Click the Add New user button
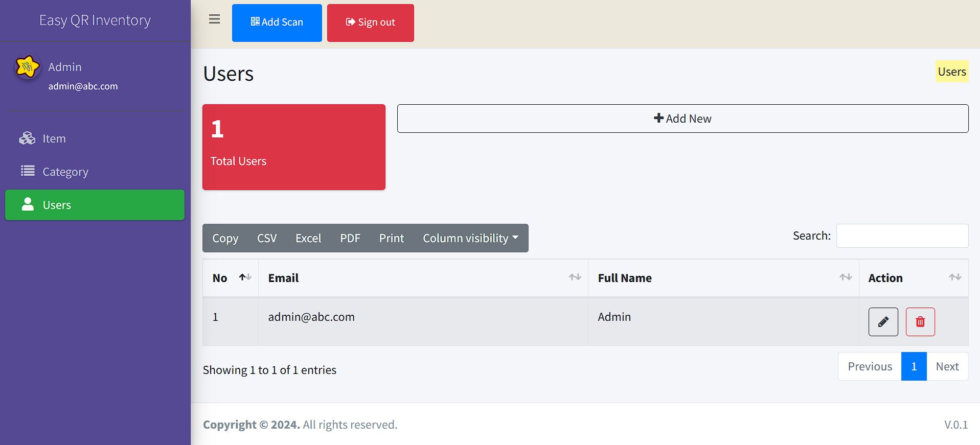The width and height of the screenshot is (980, 445). 682,119
